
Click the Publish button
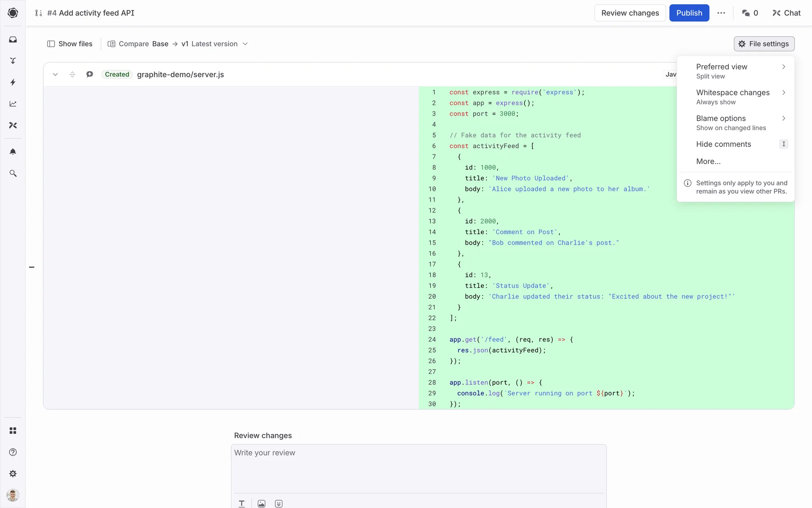coord(689,13)
